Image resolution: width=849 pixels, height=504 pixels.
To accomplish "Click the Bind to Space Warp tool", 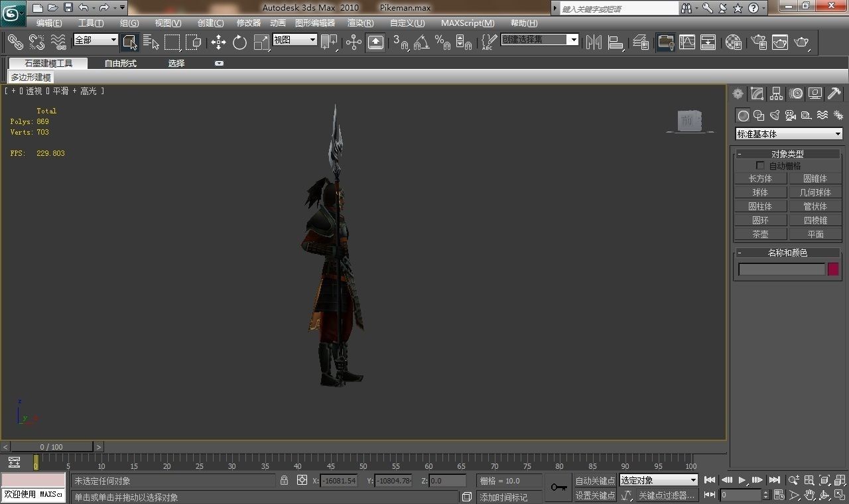I will [x=59, y=42].
